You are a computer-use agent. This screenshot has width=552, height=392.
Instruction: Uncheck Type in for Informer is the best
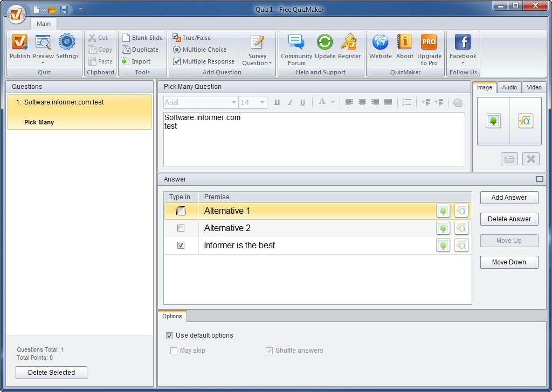coord(181,245)
